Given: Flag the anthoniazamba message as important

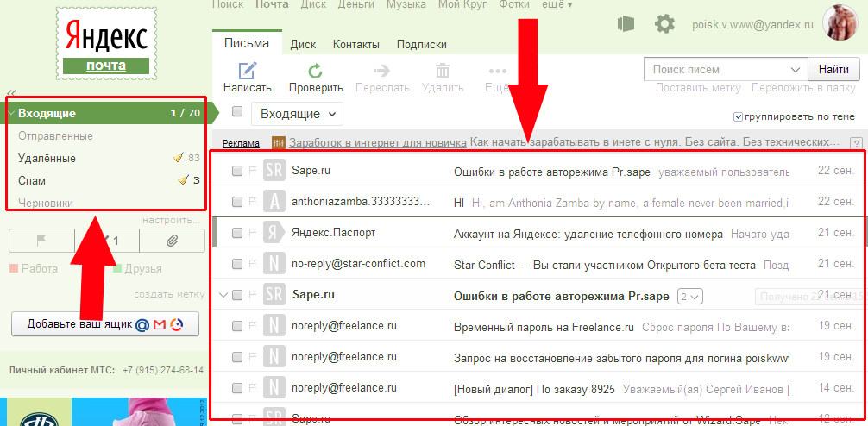Looking at the screenshot, I should [x=253, y=203].
